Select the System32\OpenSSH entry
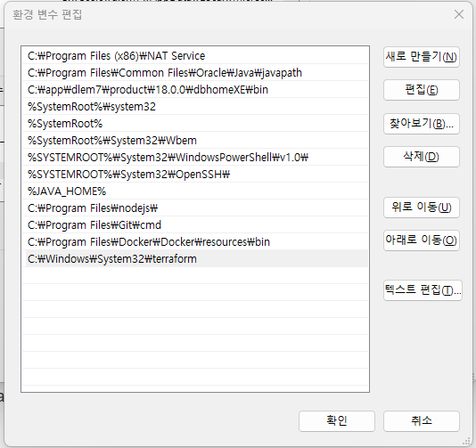Viewport: 476px width, 448px height. [195, 175]
